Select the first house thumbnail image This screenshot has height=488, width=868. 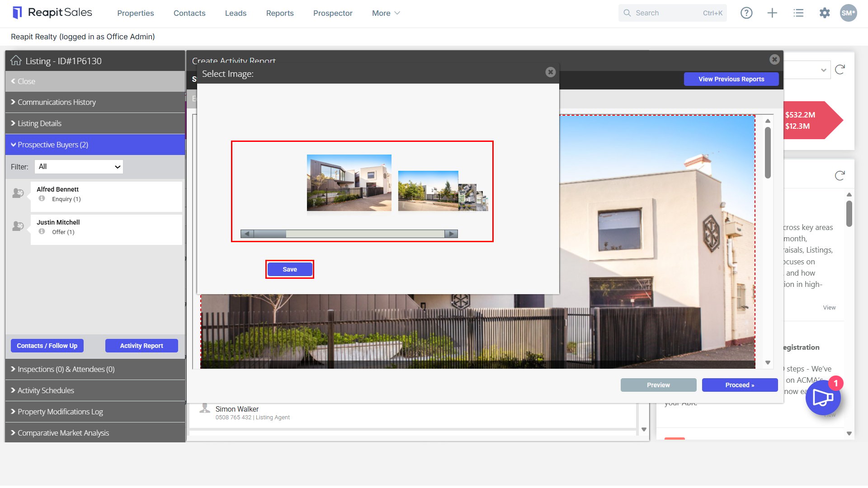click(x=349, y=183)
